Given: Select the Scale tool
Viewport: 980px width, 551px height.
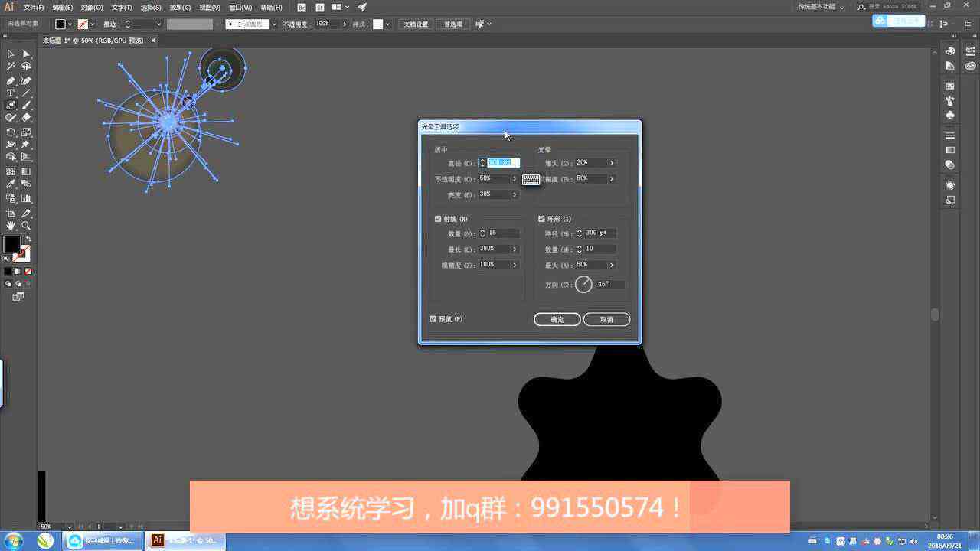Looking at the screenshot, I should click(x=26, y=132).
